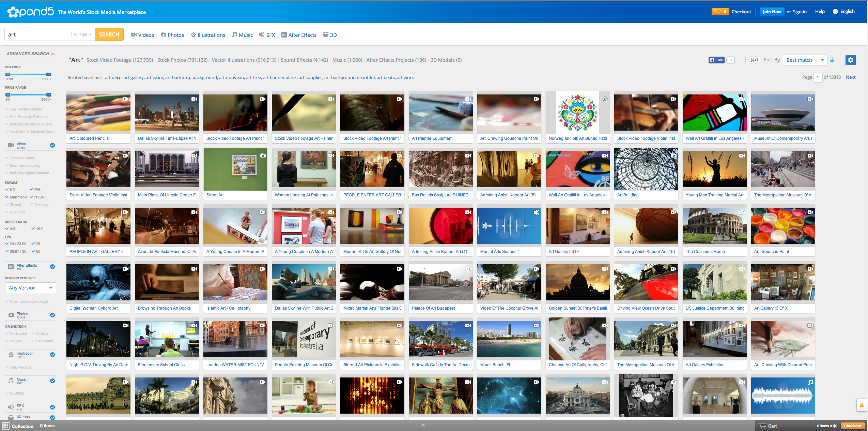868x431 pixels.
Task: Open the Norwegian Folk Art thumbnail
Action: [577, 113]
